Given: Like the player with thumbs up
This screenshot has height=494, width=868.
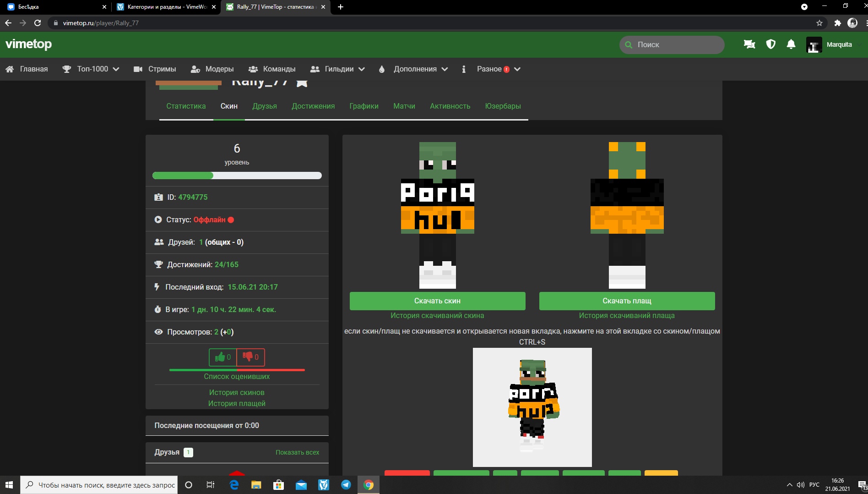Looking at the screenshot, I should click(223, 357).
